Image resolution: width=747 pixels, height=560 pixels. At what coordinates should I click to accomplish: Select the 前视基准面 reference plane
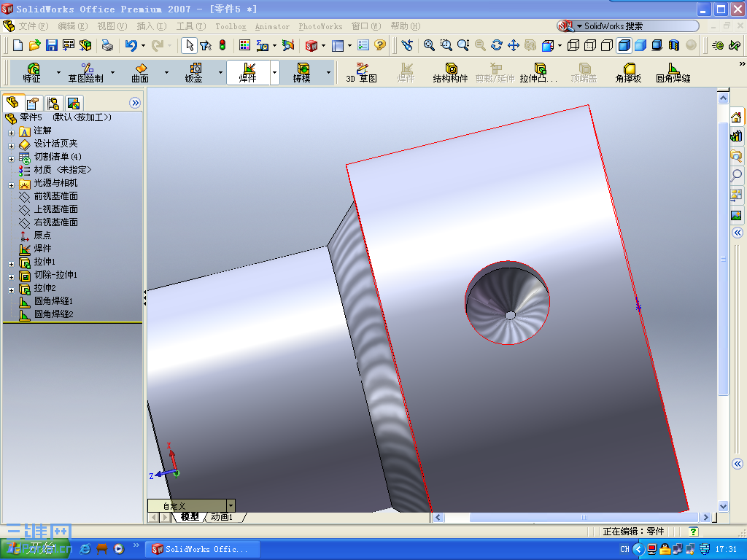click(55, 196)
